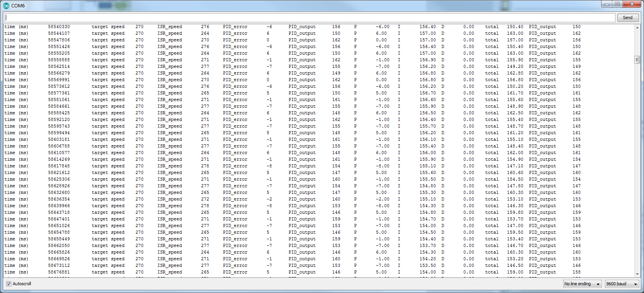Click the timestamp 58551426
644x293 pixels.
(x=59, y=46)
